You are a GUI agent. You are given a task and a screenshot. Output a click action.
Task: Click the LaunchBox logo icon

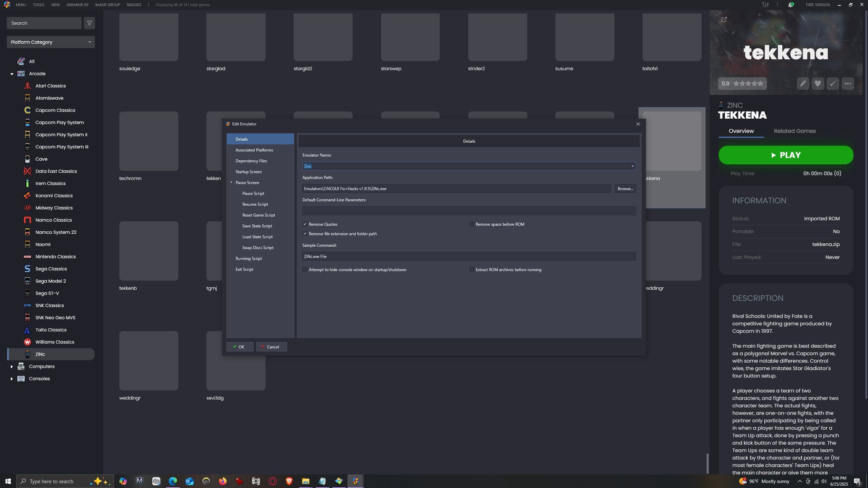[7, 5]
